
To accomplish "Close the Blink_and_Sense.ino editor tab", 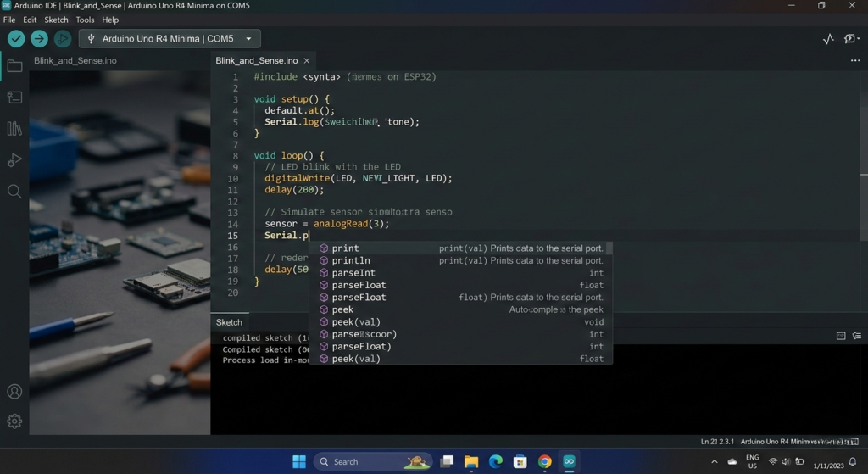I will (x=307, y=61).
